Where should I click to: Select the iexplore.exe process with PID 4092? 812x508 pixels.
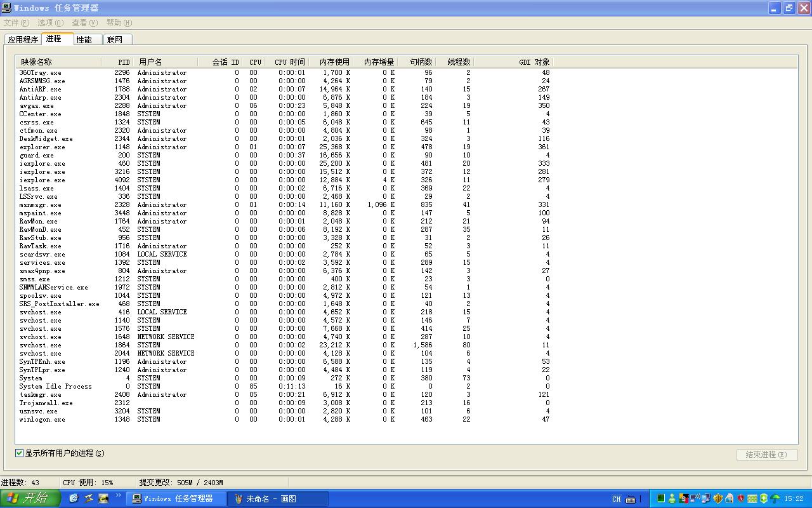pyautogui.click(x=284, y=180)
